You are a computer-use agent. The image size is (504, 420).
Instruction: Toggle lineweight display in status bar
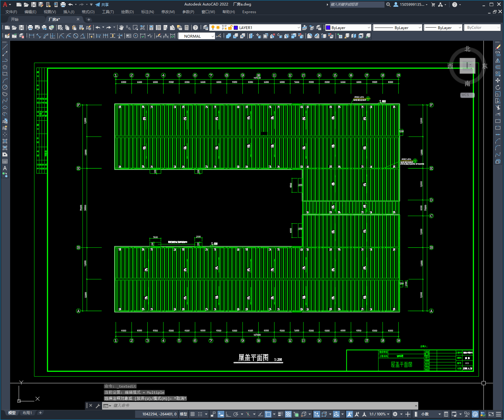280,414
